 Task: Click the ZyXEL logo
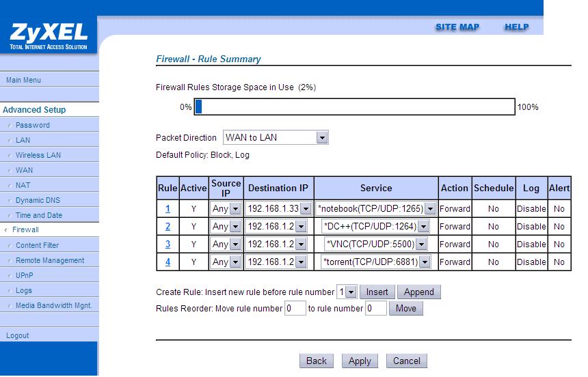(49, 36)
